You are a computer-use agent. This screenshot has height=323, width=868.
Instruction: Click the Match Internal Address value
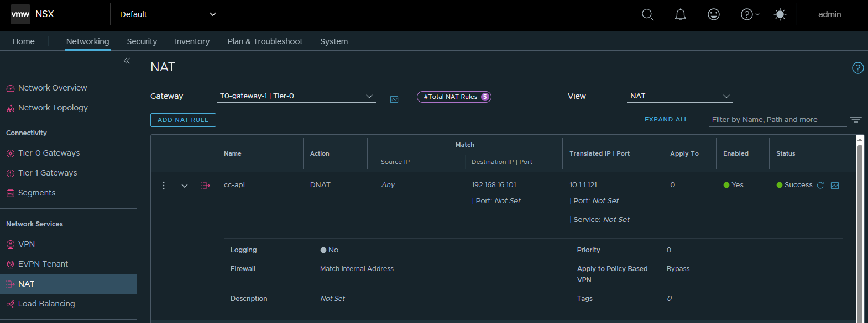(x=357, y=269)
